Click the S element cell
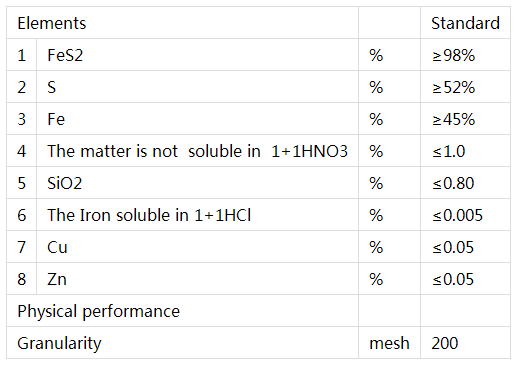 [197, 87]
